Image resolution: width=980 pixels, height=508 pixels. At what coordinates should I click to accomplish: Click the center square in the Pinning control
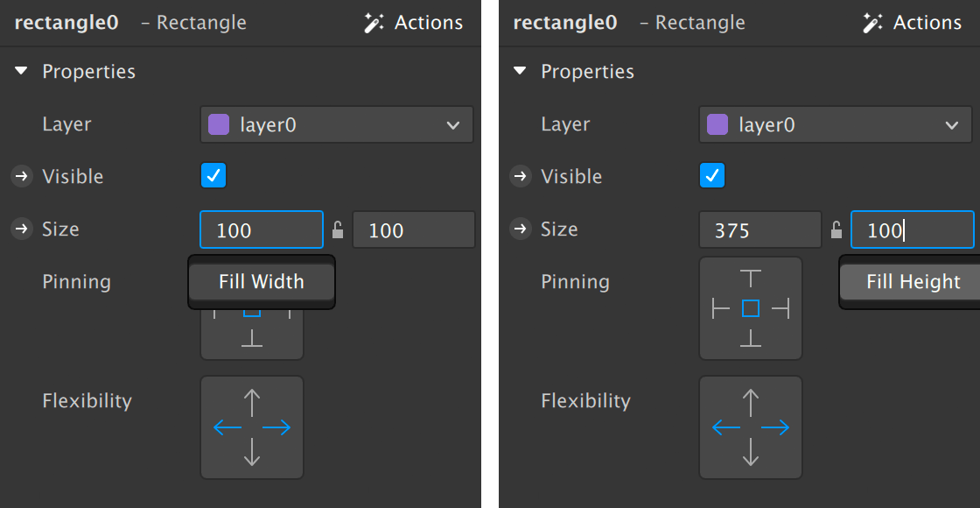751,308
